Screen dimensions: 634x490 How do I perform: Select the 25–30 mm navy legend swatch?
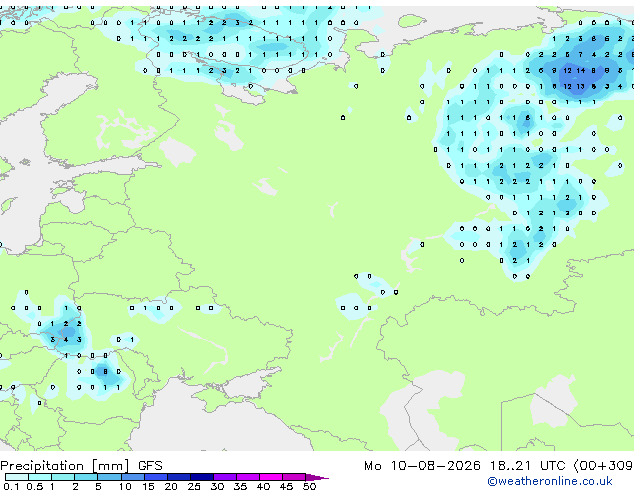pyautogui.click(x=202, y=477)
